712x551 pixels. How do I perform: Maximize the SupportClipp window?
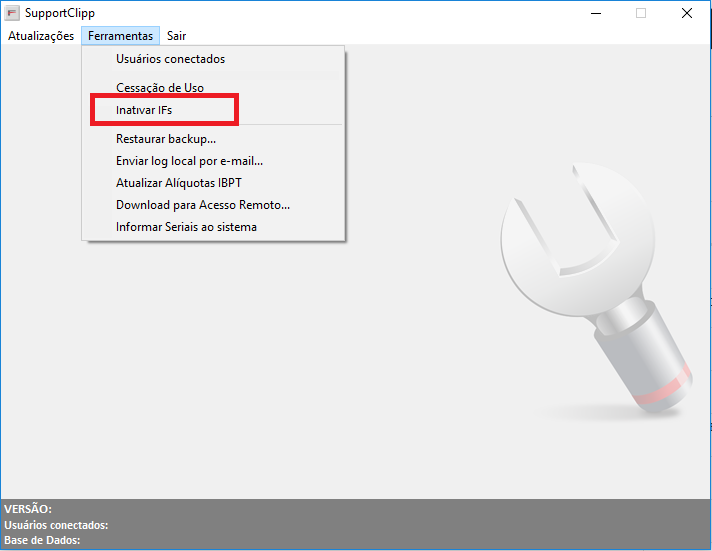click(641, 14)
